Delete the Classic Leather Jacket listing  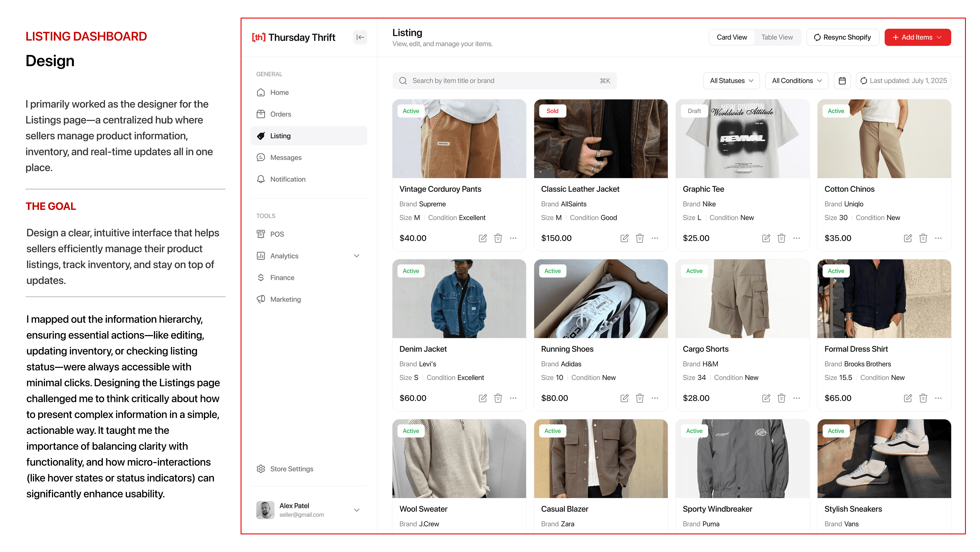tap(640, 238)
